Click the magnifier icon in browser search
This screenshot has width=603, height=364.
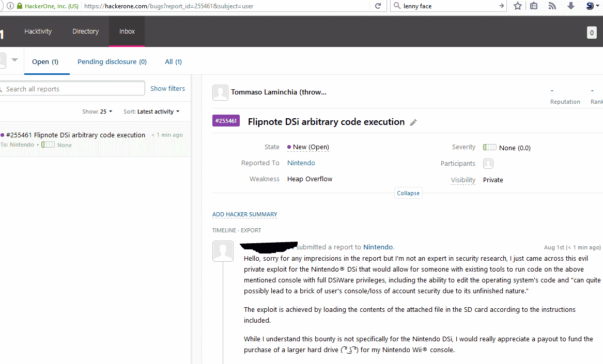coord(397,6)
